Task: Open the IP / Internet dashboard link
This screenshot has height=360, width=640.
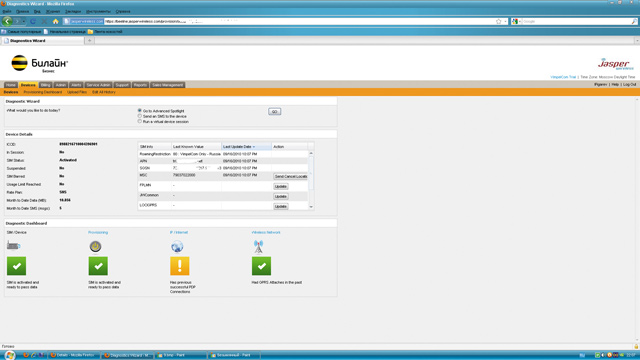Action: [179, 232]
